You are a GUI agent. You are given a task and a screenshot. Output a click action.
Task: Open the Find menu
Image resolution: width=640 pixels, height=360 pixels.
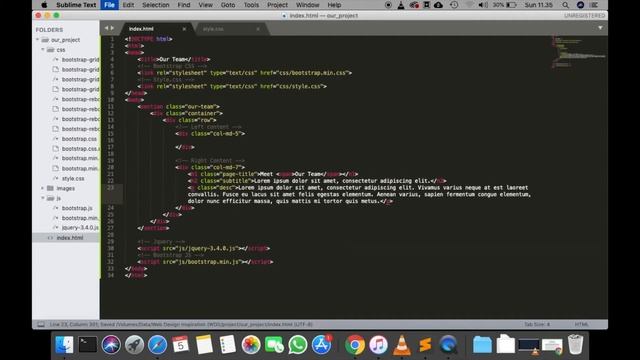click(184, 5)
